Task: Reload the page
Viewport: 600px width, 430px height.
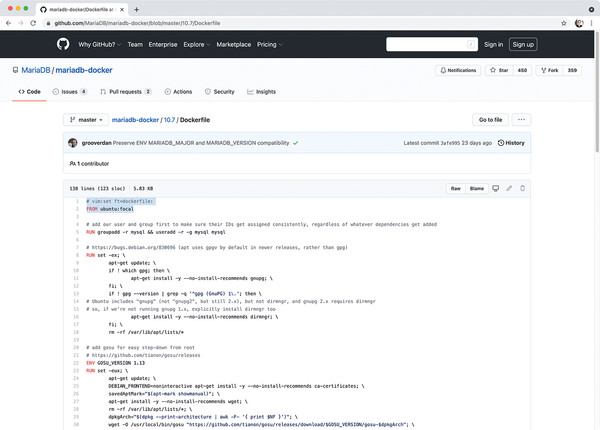Action: [x=33, y=23]
